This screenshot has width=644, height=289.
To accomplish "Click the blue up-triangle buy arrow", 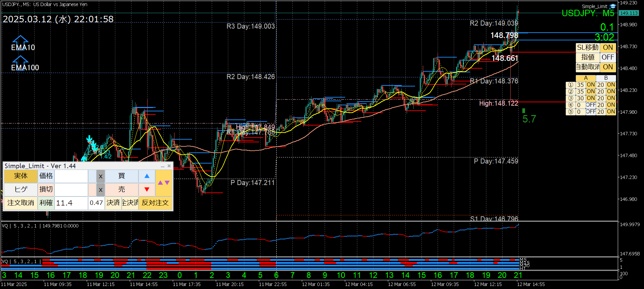I will pyautogui.click(x=147, y=176).
